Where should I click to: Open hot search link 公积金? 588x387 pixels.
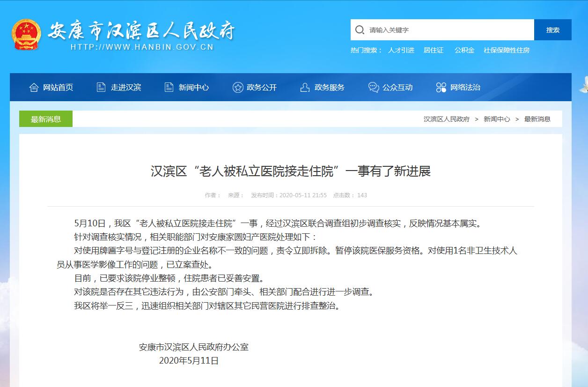click(464, 50)
